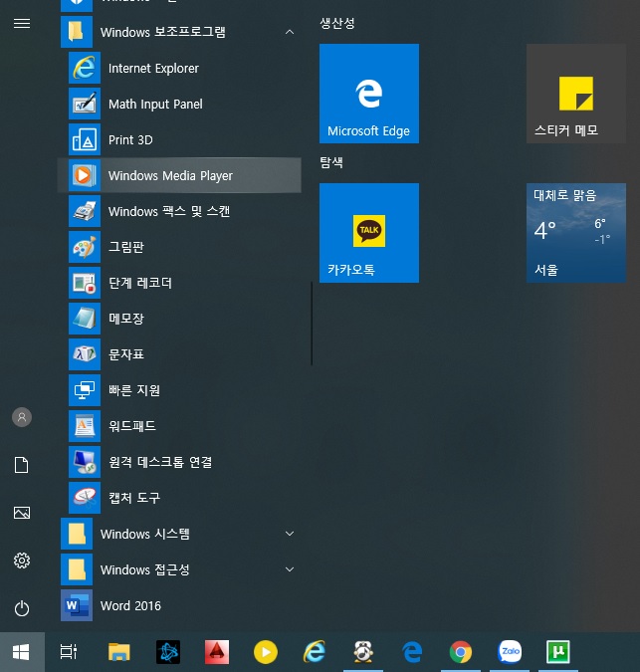Open the yellow play media player on taskbar

pyautogui.click(x=266, y=652)
